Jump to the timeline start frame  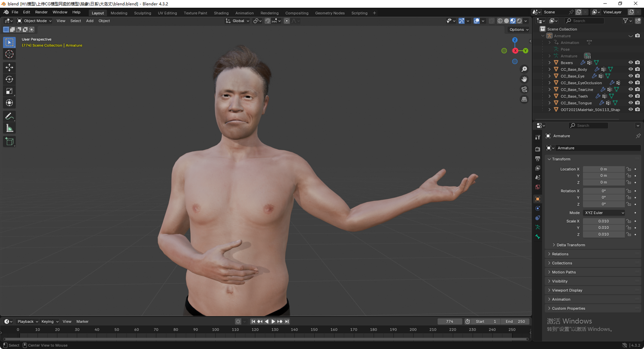(x=253, y=322)
